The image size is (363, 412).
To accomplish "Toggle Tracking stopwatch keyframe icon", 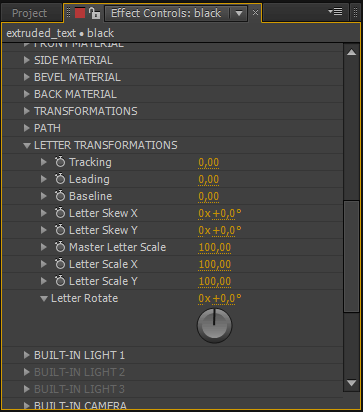I will [x=60, y=162].
